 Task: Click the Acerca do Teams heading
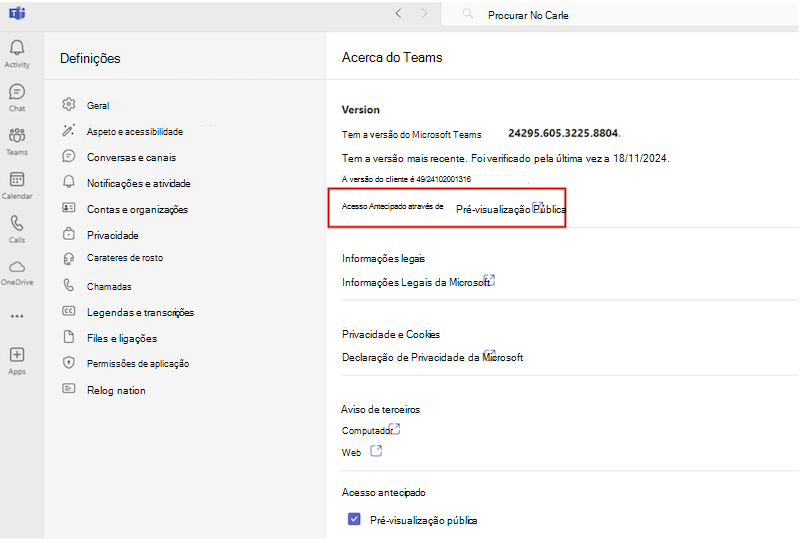coord(392,57)
